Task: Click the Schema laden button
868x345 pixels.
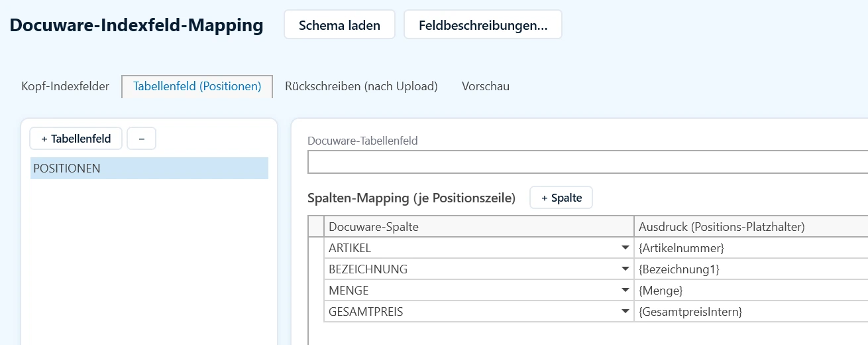Action: [x=339, y=25]
